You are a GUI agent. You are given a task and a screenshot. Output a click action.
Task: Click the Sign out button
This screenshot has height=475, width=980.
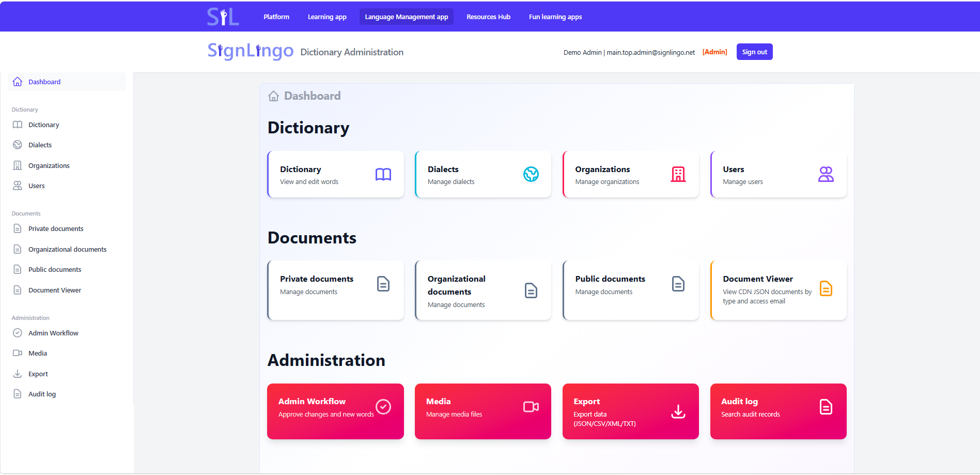(x=754, y=52)
